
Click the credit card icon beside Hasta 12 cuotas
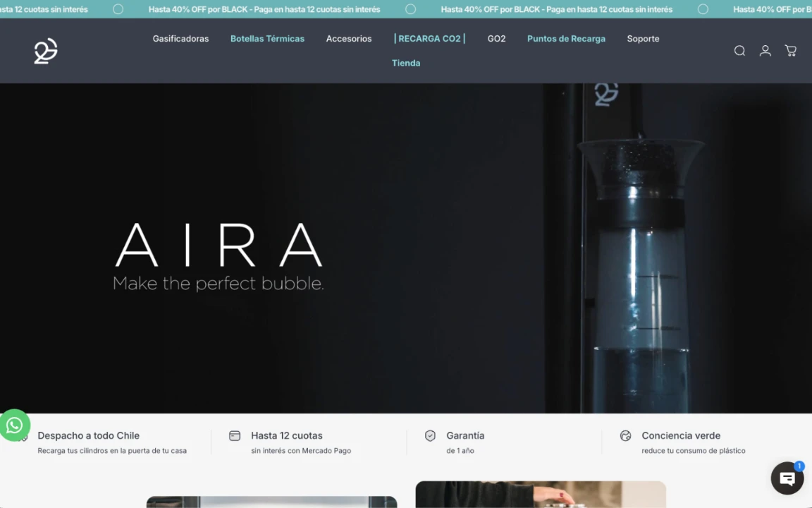tap(235, 436)
